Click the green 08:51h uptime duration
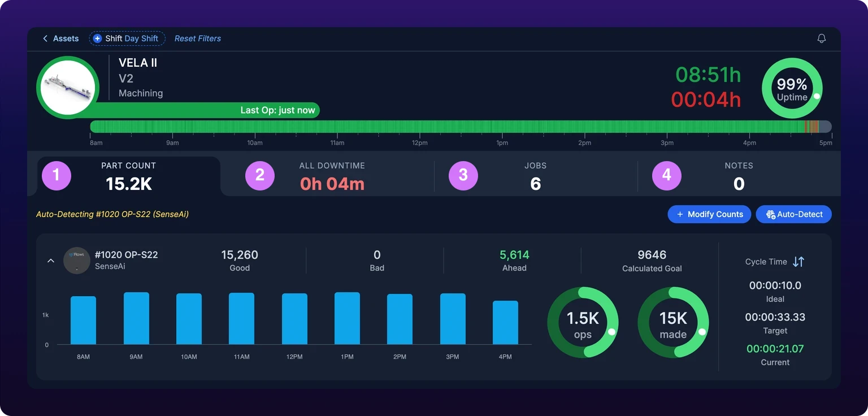Viewport: 868px width, 416px height. (x=708, y=75)
